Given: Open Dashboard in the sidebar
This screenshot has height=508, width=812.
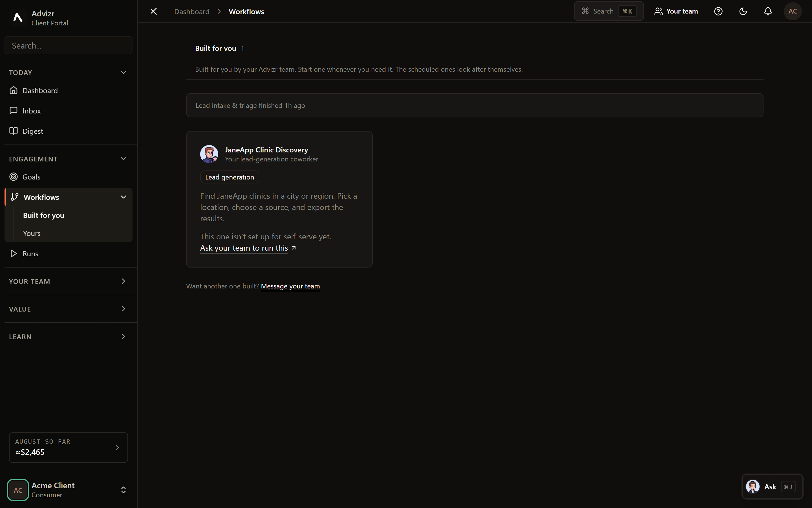Looking at the screenshot, I should coord(69,90).
